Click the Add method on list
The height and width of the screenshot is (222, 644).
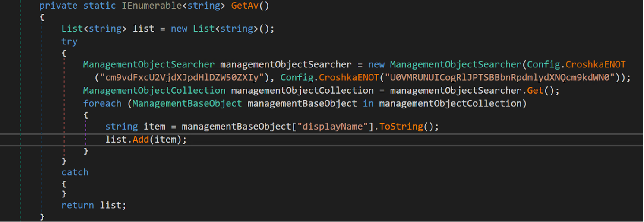point(141,140)
